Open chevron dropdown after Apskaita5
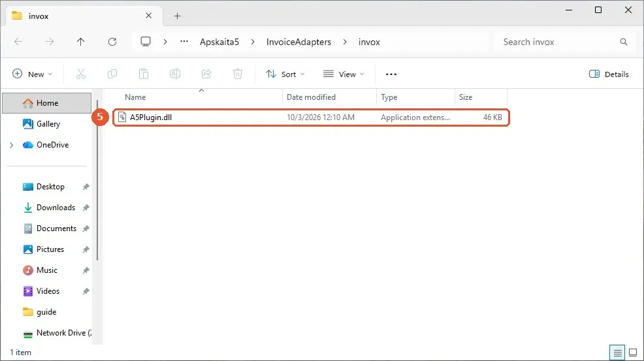 pyautogui.click(x=253, y=42)
